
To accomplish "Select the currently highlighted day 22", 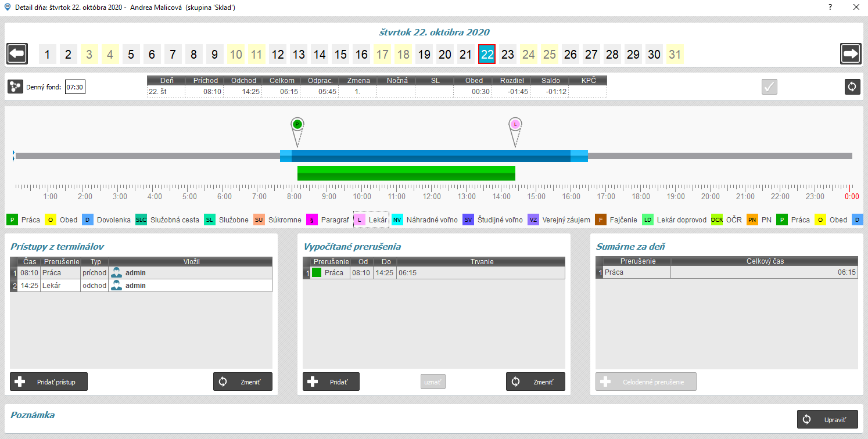I will [487, 55].
